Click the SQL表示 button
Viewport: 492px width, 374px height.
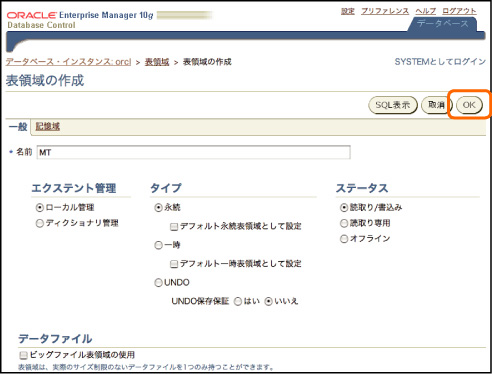pos(393,105)
